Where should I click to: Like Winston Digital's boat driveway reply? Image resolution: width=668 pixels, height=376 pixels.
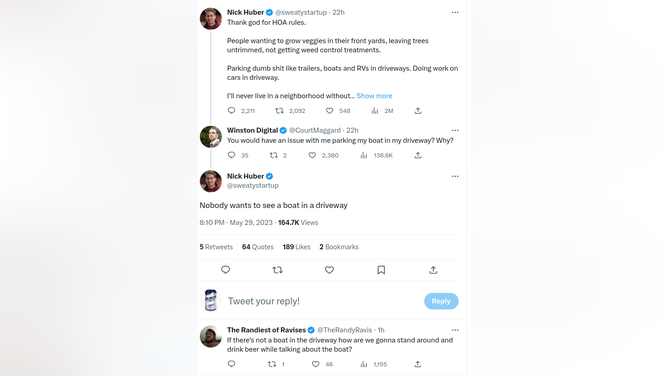pyautogui.click(x=312, y=155)
